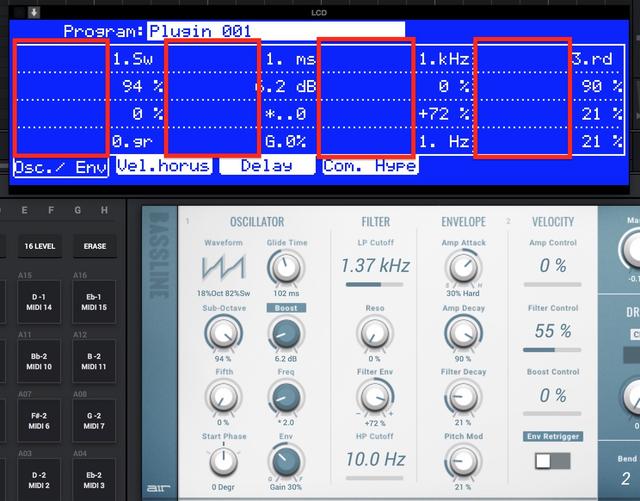This screenshot has height=501, width=640.
Task: Click the Start Phase knob
Action: 223,461
